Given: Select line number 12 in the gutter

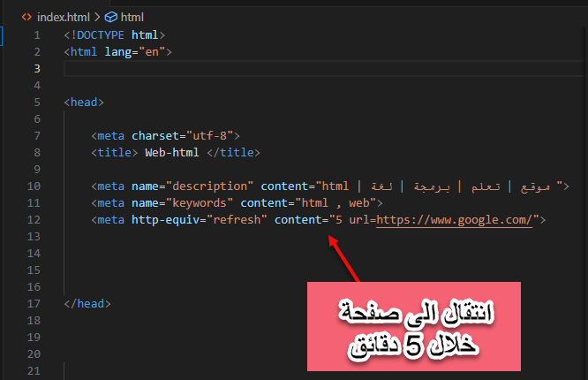Looking at the screenshot, I should pyautogui.click(x=34, y=220).
